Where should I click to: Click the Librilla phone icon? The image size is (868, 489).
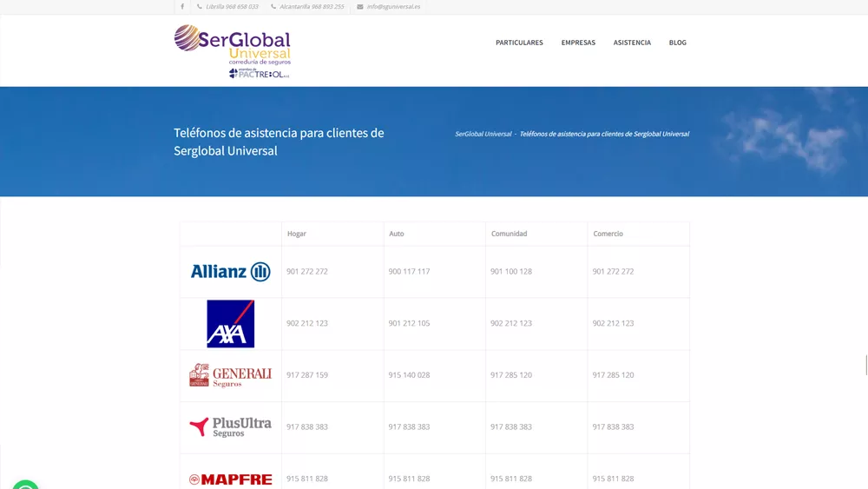tap(200, 7)
